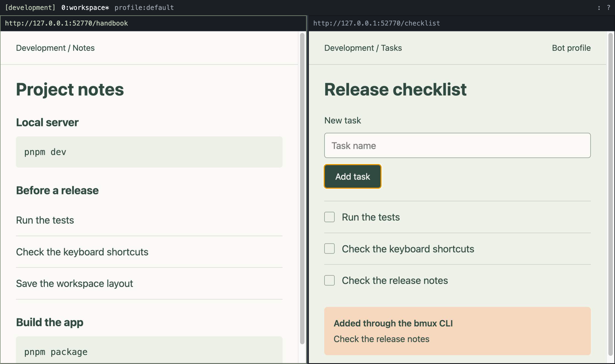Click the Build the app heading
The height and width of the screenshot is (364, 615).
click(49, 322)
